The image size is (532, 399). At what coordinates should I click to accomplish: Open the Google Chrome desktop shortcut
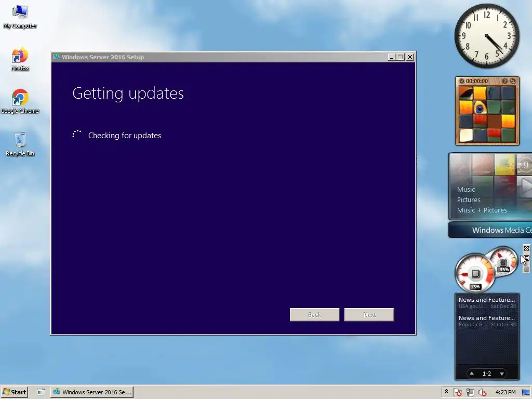click(20, 101)
